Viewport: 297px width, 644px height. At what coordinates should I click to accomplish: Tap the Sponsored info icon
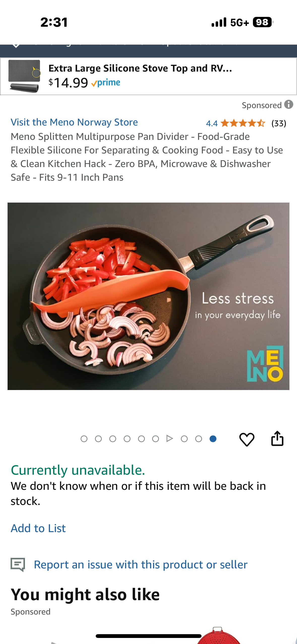coord(289,104)
